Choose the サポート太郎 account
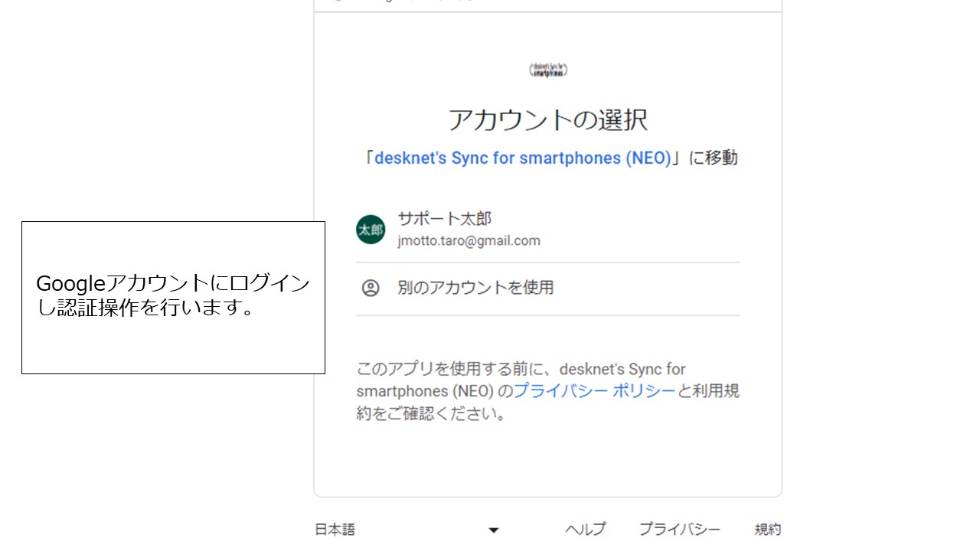 [548, 230]
